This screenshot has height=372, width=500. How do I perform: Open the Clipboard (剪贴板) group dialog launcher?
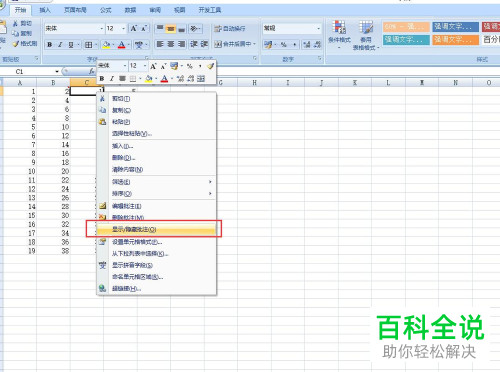click(x=37, y=59)
